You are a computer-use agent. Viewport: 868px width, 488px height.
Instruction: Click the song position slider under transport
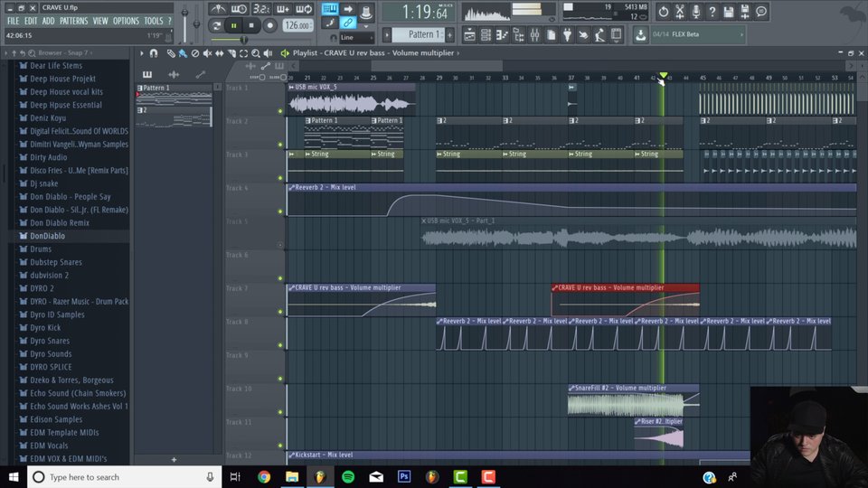243,40
